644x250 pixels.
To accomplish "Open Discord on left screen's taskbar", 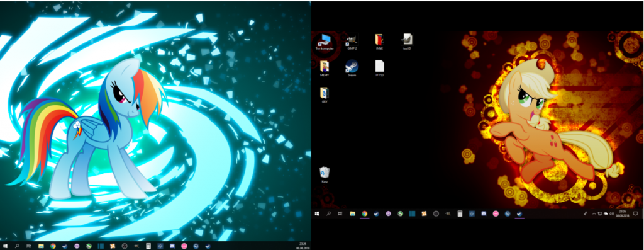I will [172, 246].
